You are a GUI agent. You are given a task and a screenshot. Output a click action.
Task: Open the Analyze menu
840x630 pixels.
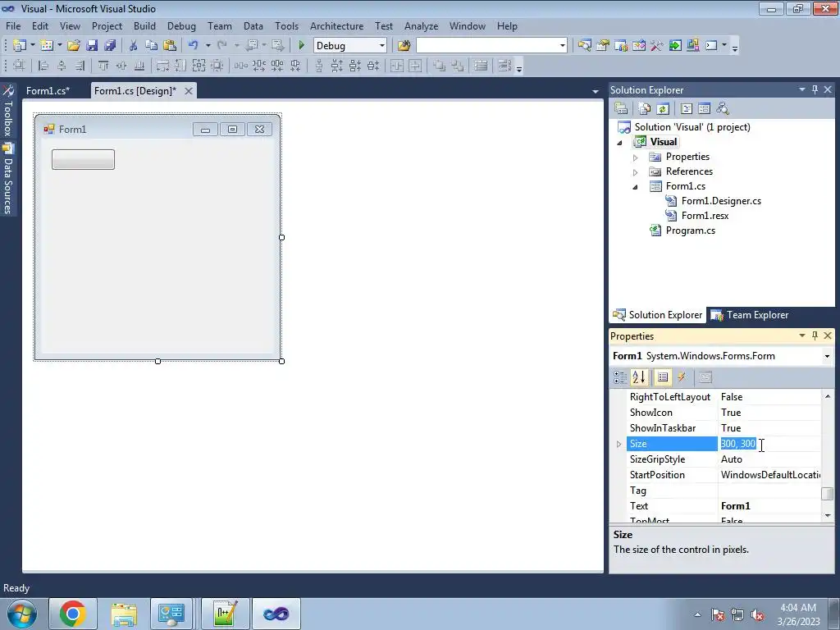coord(421,25)
